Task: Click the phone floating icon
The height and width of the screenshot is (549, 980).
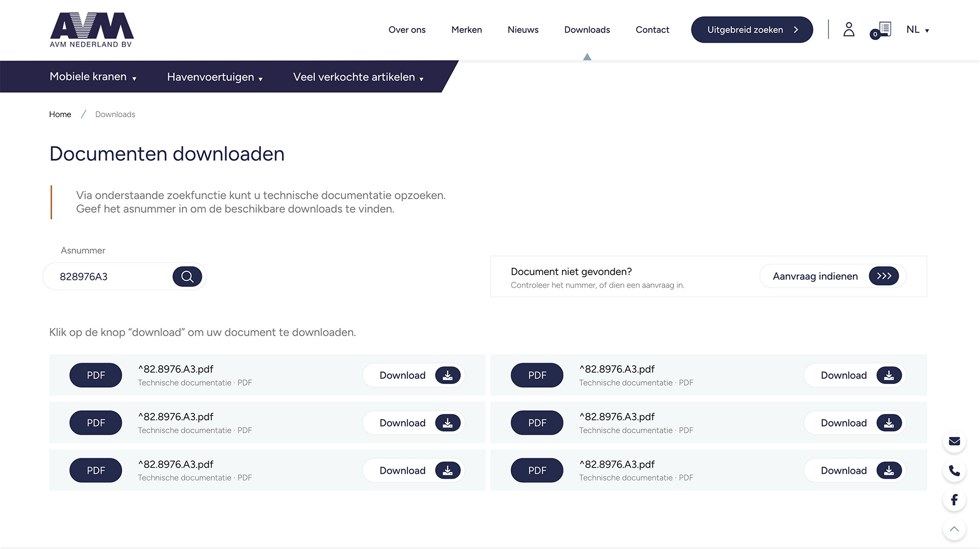Action: (954, 471)
